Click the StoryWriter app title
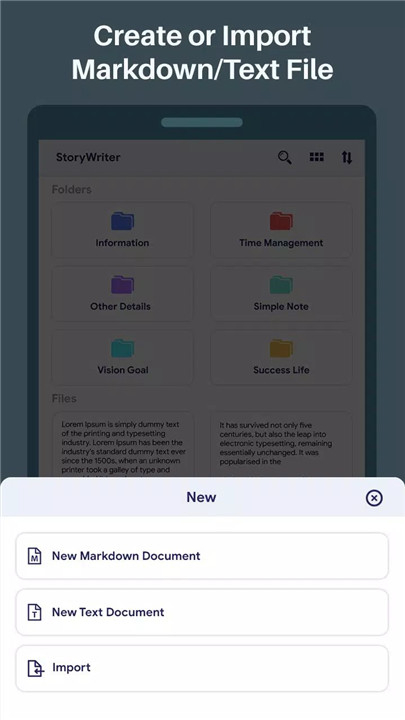Screen dimensions: 405x720 point(88,158)
